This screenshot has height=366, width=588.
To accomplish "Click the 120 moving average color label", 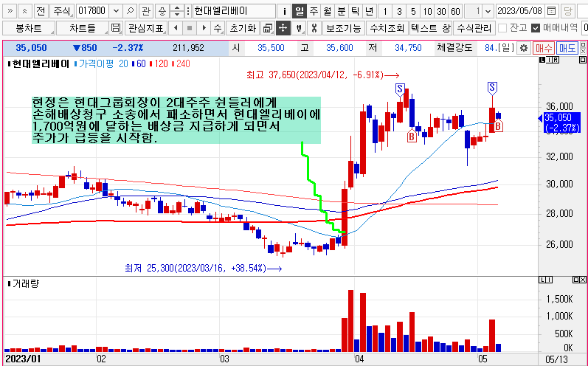I will tap(162, 63).
